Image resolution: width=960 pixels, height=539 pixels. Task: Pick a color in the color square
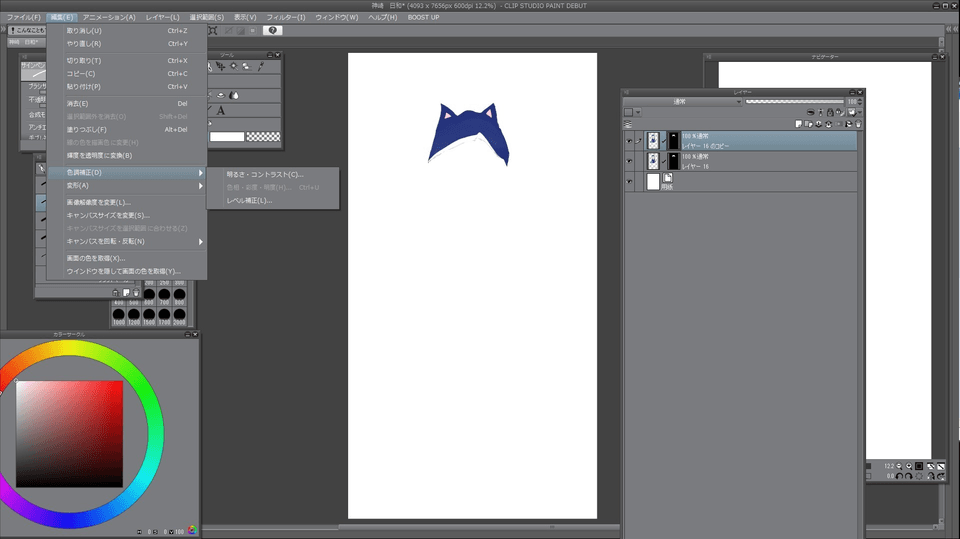coord(69,433)
